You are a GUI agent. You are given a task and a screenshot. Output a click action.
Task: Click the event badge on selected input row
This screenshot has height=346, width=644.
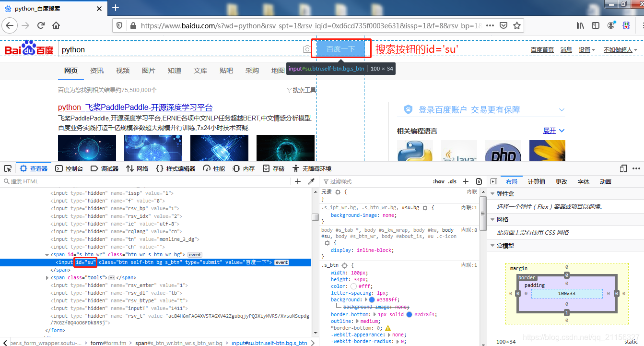[281, 262]
